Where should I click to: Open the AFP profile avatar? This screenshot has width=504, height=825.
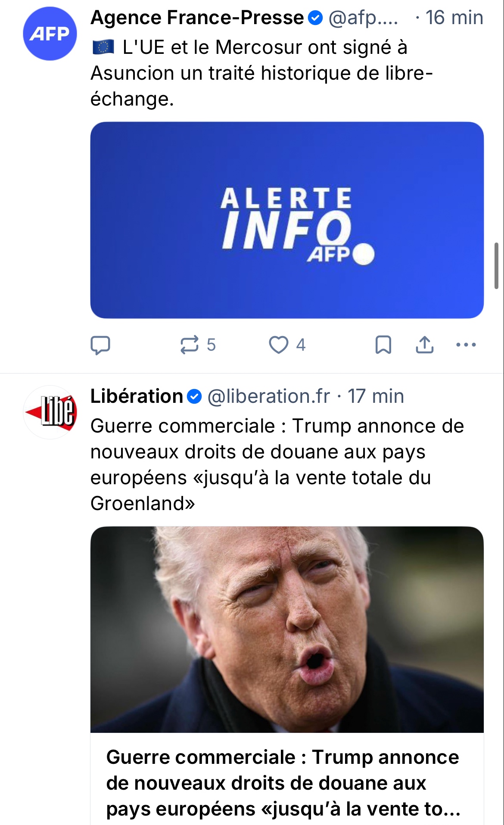(x=50, y=34)
